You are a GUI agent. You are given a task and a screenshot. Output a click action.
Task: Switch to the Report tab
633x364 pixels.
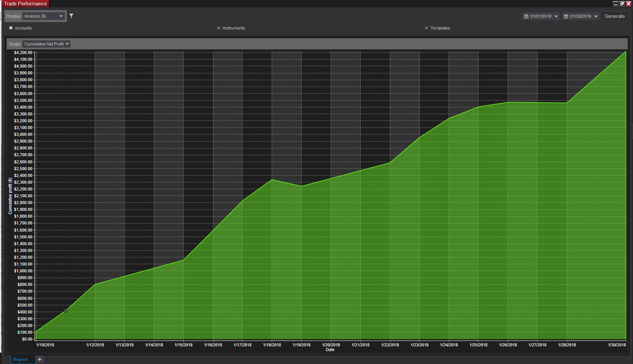point(20,359)
